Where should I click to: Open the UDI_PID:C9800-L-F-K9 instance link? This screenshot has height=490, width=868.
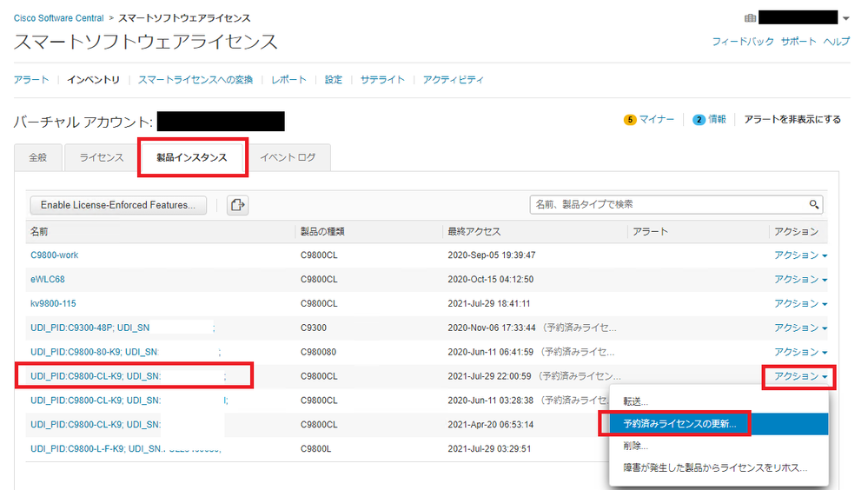pyautogui.click(x=126, y=449)
